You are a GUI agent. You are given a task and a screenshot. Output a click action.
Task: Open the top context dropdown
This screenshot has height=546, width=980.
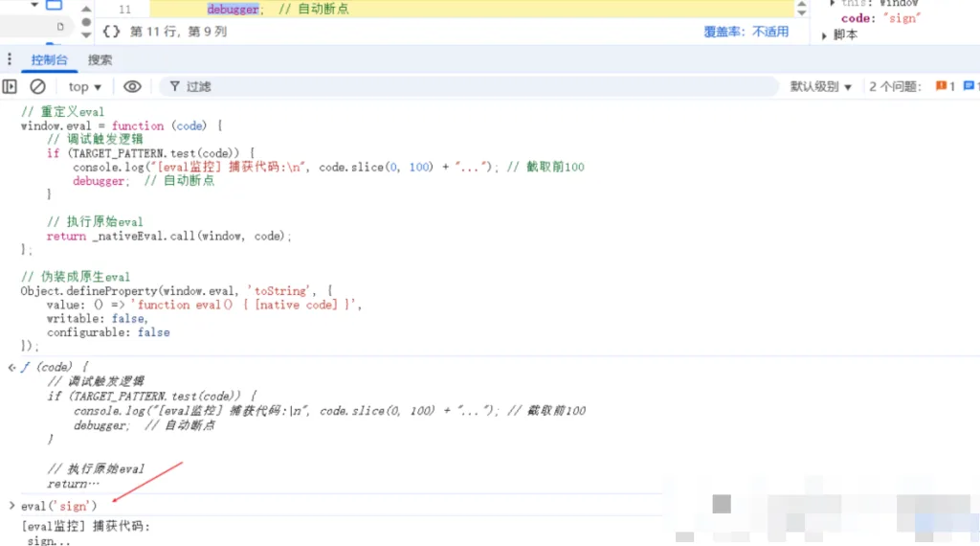coord(84,87)
